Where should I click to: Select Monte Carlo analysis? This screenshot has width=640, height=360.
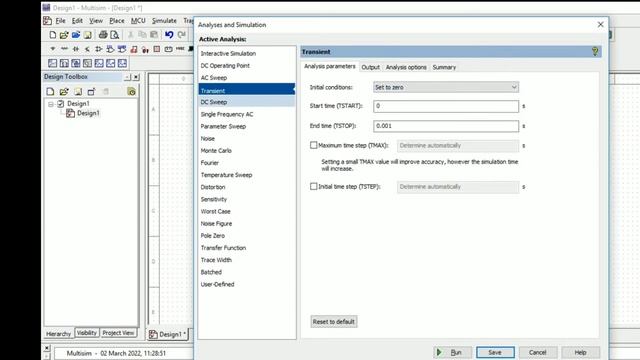(x=216, y=151)
